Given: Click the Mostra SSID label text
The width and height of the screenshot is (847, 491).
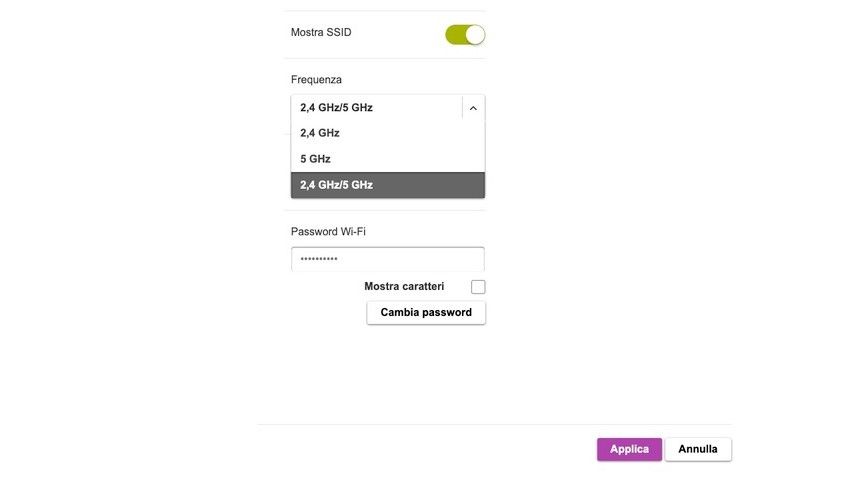Looking at the screenshot, I should pyautogui.click(x=321, y=33).
